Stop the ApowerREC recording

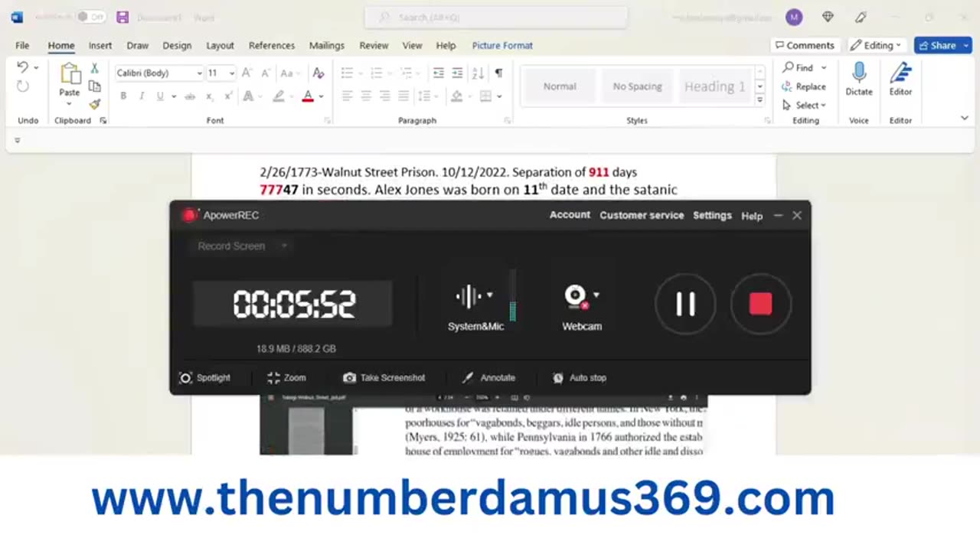[x=760, y=304]
